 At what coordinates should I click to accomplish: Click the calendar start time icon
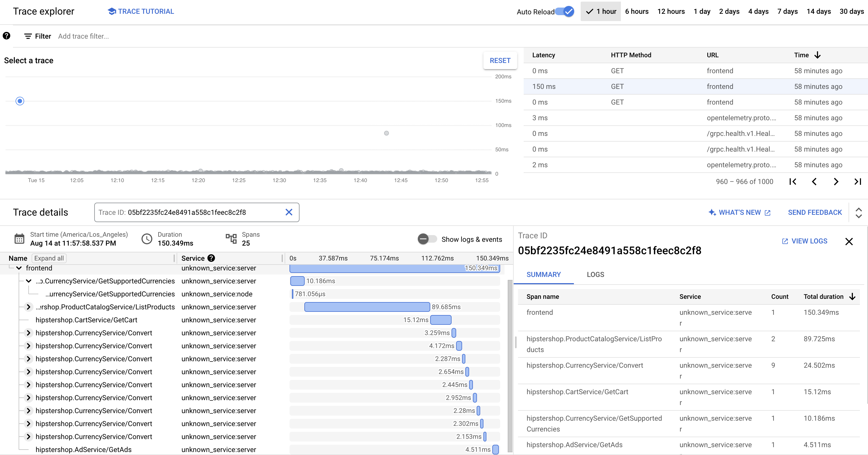[x=19, y=238]
